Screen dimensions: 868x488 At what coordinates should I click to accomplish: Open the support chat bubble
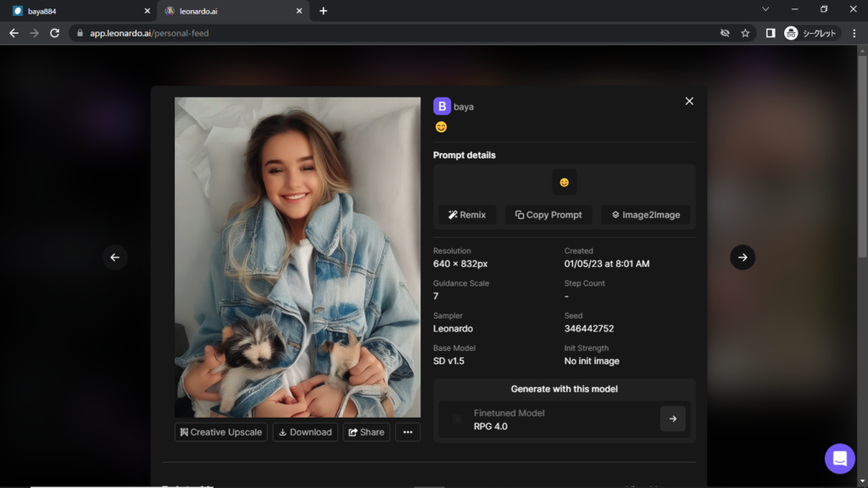click(x=839, y=458)
